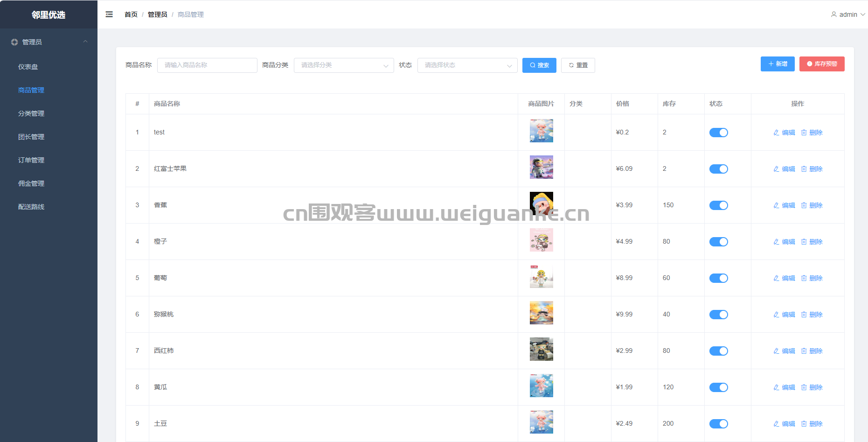The image size is (868, 442).
Task: Click the product thumbnail for 猕猴桃
Action: (541, 313)
